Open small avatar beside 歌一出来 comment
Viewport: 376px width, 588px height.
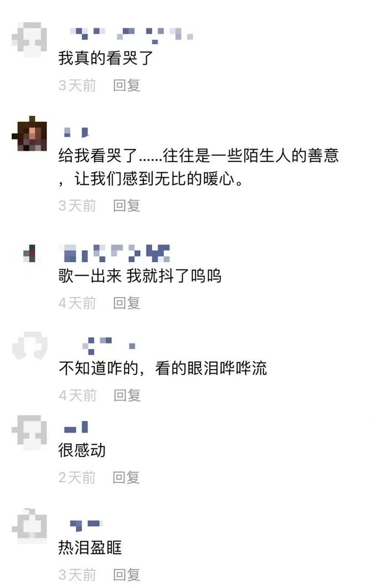[x=30, y=253]
